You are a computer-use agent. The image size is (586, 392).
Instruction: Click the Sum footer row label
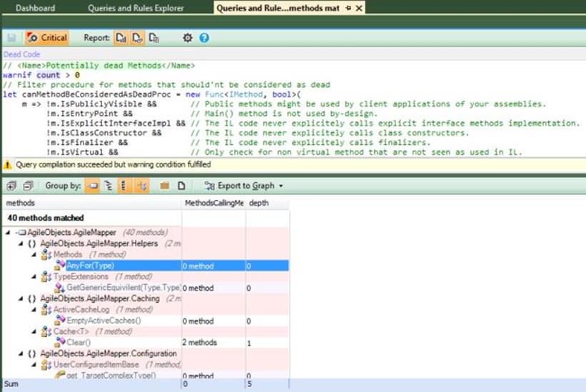pos(11,383)
